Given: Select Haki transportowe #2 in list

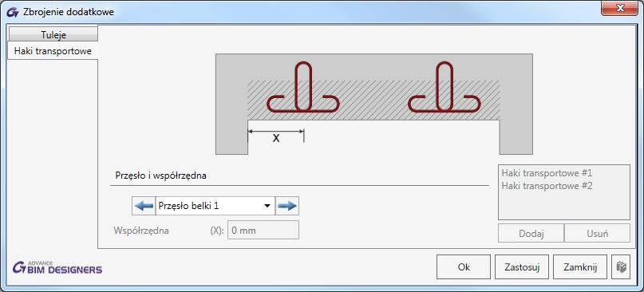Looking at the screenshot, I should pos(547,186).
